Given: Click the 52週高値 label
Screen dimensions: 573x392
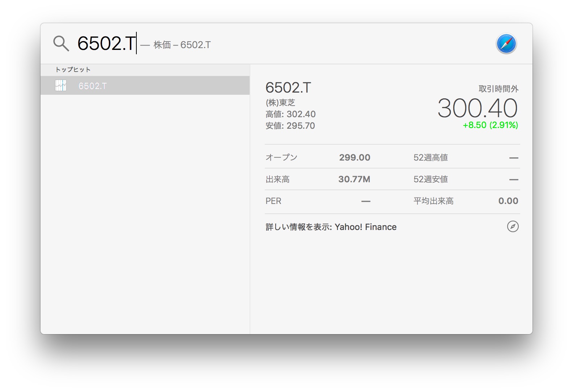Looking at the screenshot, I should coord(430,157).
